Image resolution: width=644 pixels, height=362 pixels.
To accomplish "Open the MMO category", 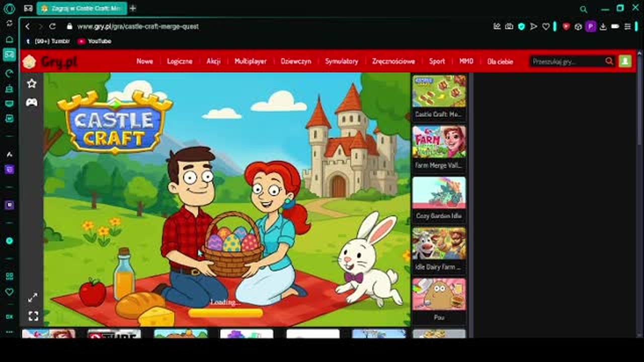I will tap(466, 61).
